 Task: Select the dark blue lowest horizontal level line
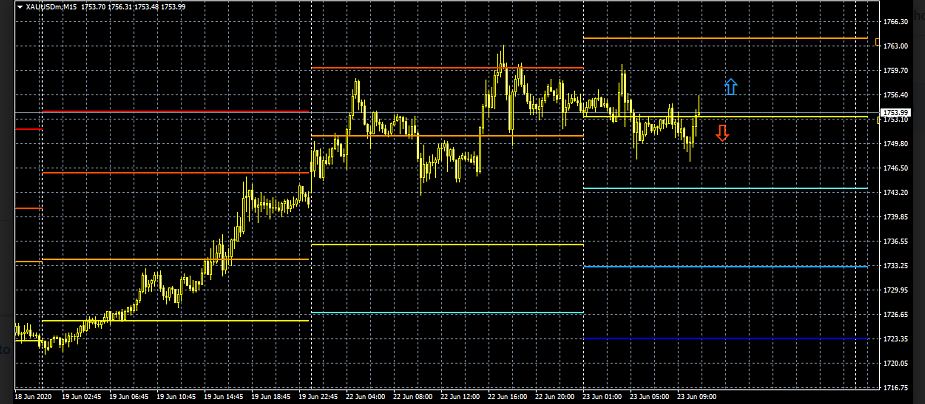point(724,339)
